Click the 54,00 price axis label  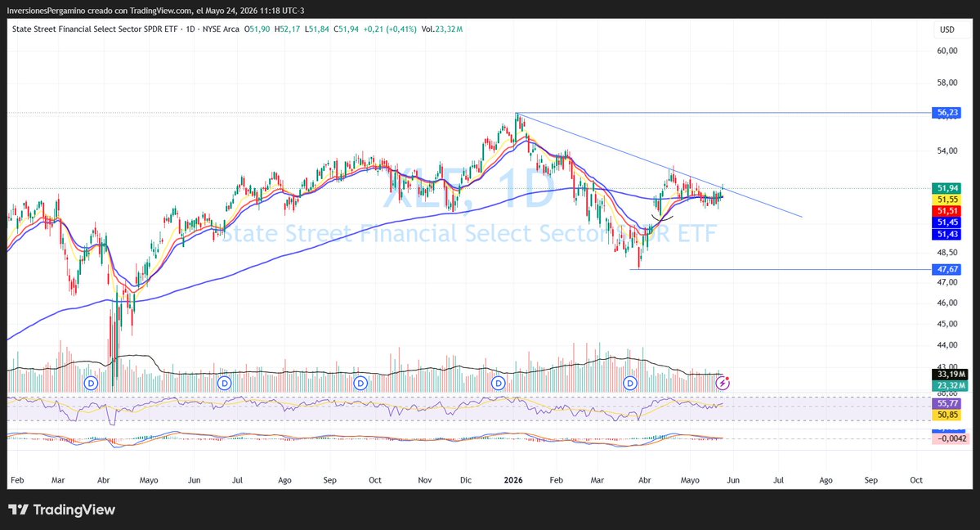coord(946,150)
